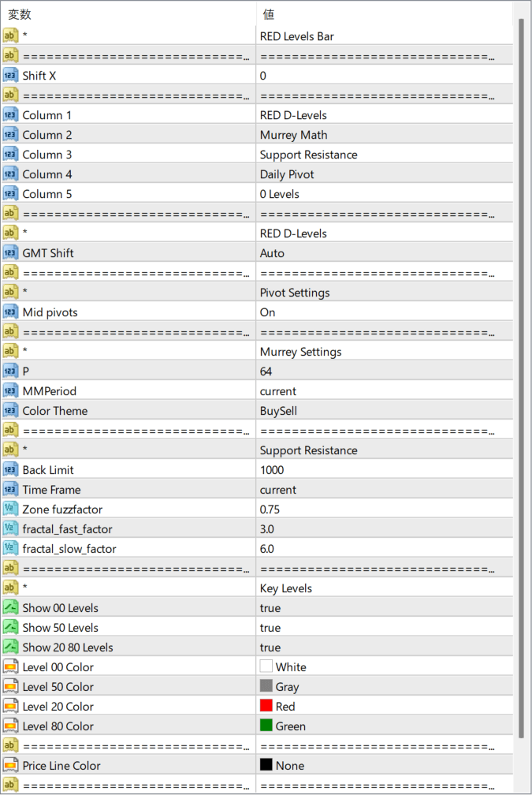The image size is (532, 795).
Task: Select the Zone fuzzfactor variable name
Action: 62,509
